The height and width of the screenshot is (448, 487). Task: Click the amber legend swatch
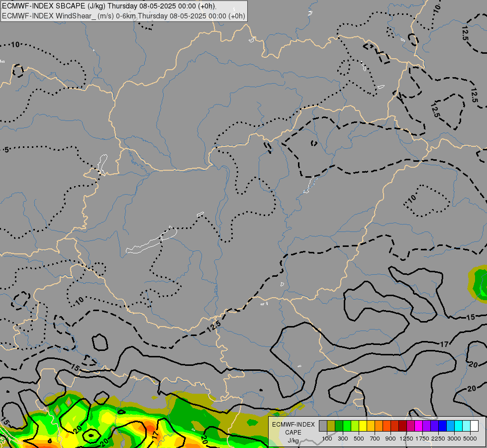[371, 426]
